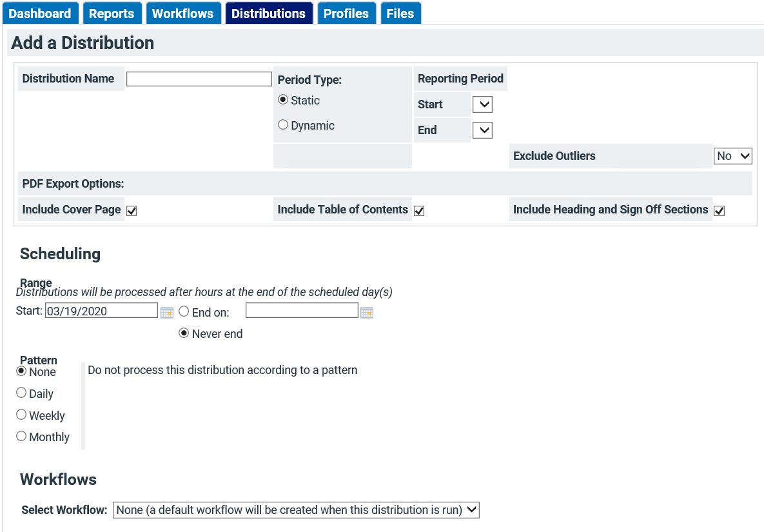Set the pattern to Daily
This screenshot has height=532, width=764.
coord(21,393)
